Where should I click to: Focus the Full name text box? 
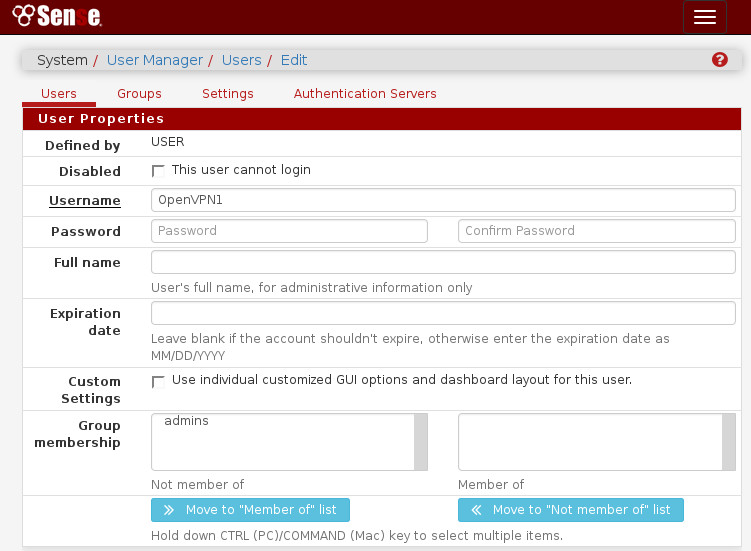[x=443, y=262]
